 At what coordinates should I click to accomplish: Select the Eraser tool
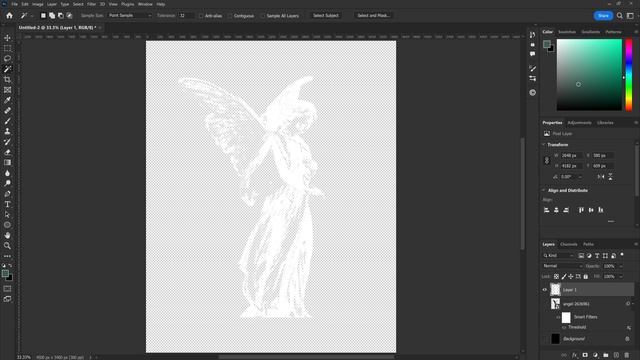click(x=7, y=152)
